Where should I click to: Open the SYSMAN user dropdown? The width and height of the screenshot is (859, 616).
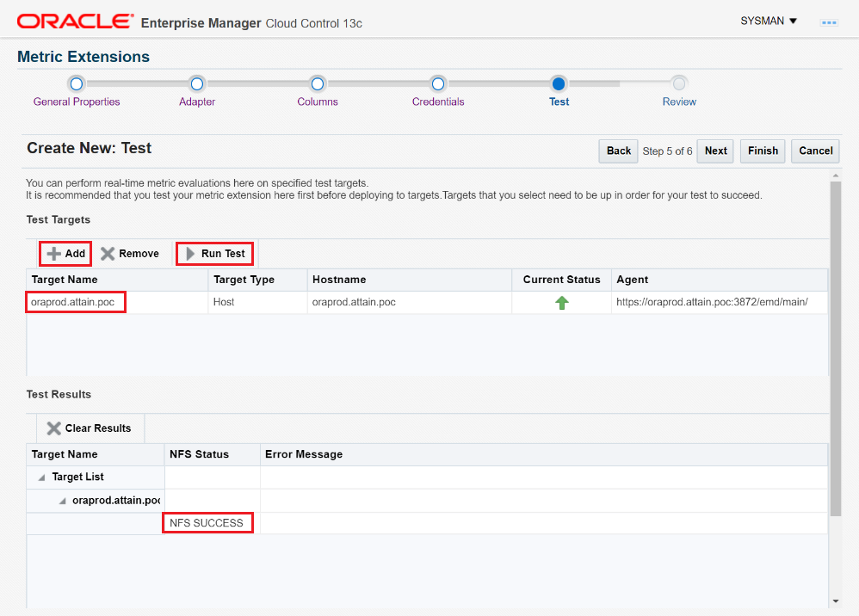pyautogui.click(x=769, y=21)
